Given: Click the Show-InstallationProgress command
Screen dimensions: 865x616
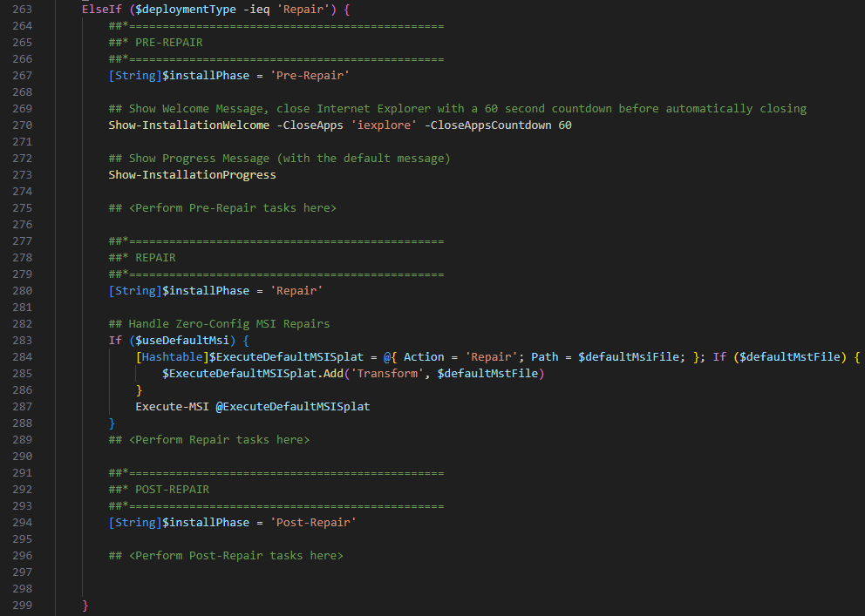Looking at the screenshot, I should (192, 175).
